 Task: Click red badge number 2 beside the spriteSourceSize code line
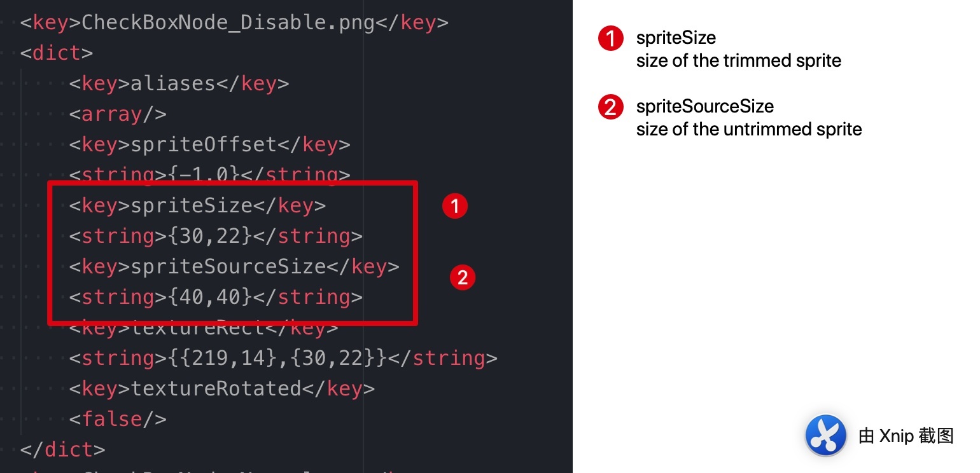pos(463,277)
